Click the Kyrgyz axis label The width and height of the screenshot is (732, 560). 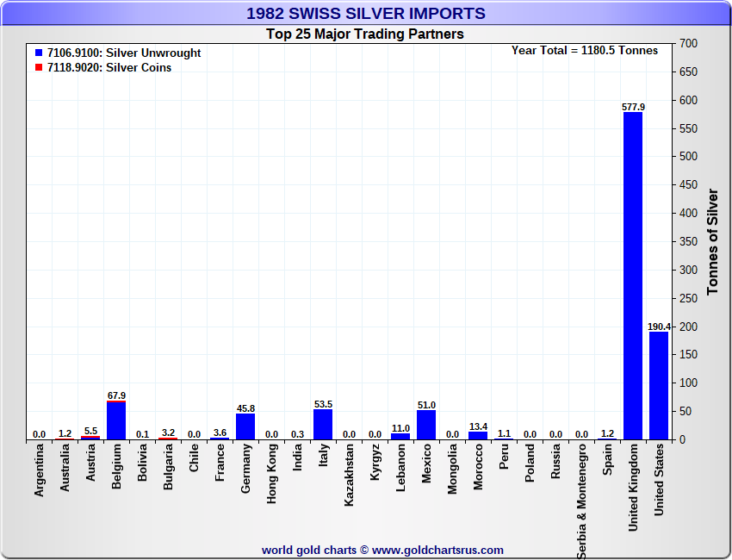(375, 462)
